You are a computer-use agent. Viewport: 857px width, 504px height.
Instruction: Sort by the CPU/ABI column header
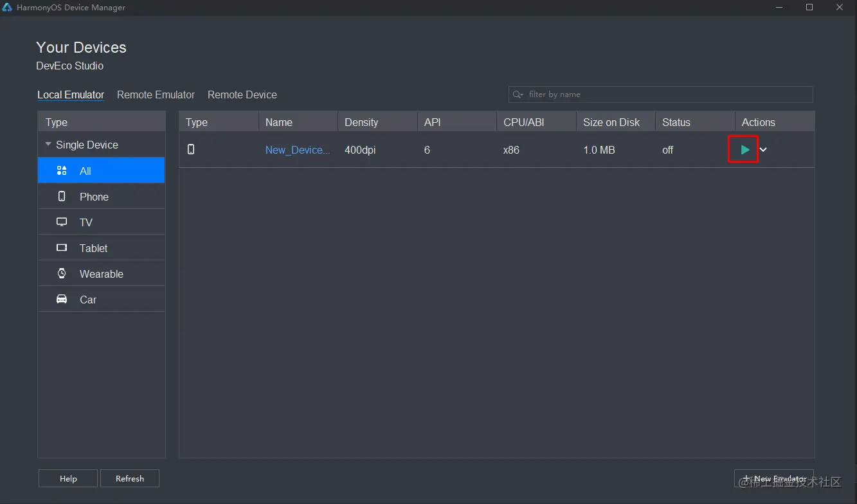[536, 122]
